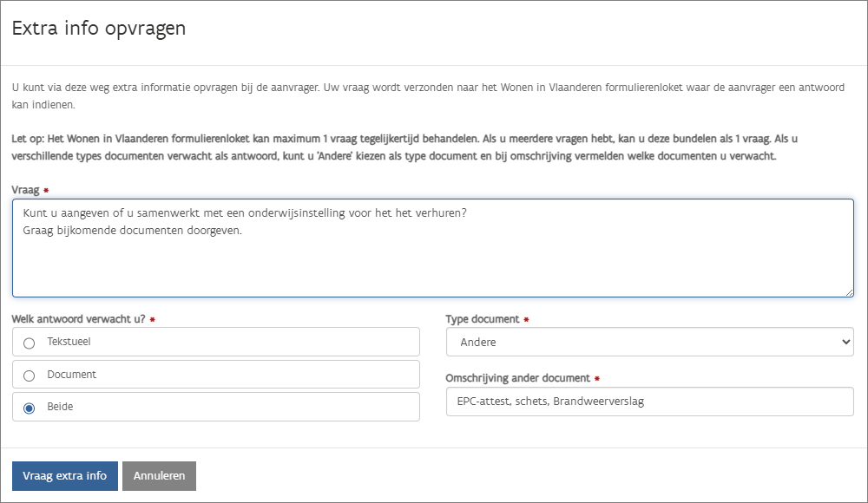Click asterisk after Welk antwoord verwacht u?
Screen dimensions: 868x503
pyautogui.click(x=153, y=320)
